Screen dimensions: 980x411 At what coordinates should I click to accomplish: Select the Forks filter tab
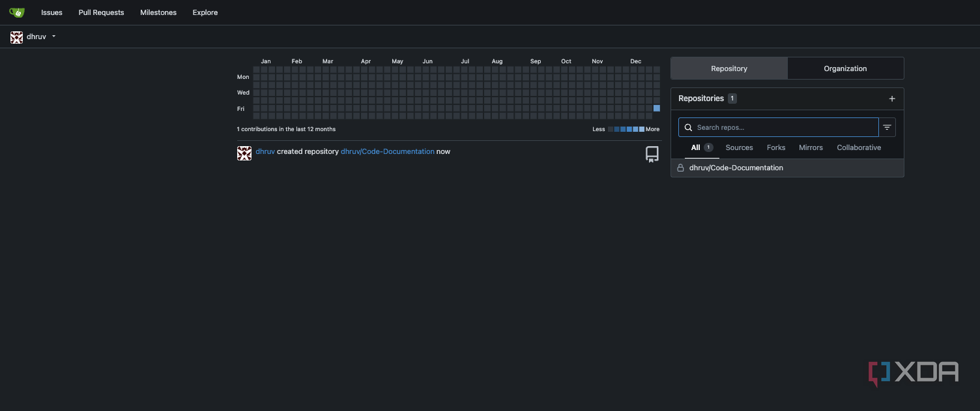(776, 147)
